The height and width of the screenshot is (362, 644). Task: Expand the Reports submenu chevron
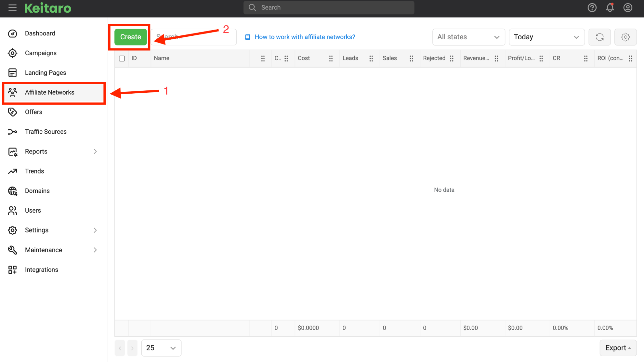coord(95,151)
